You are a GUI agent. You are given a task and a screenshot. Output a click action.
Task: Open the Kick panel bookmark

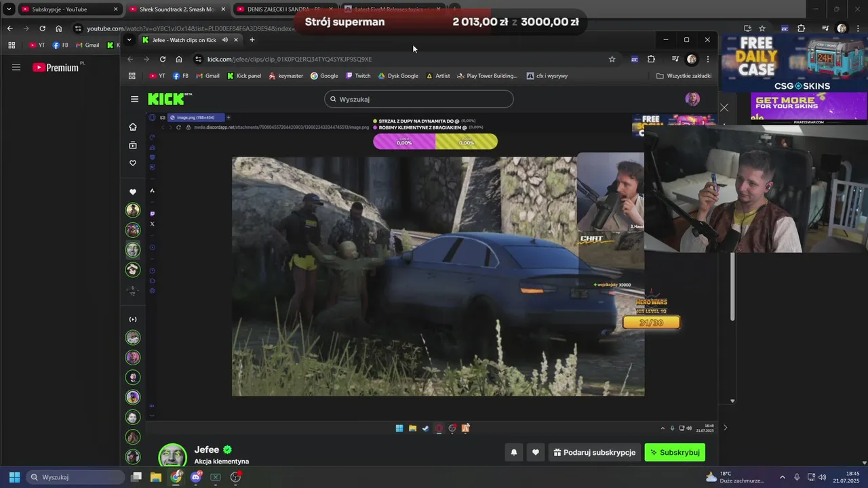244,76
